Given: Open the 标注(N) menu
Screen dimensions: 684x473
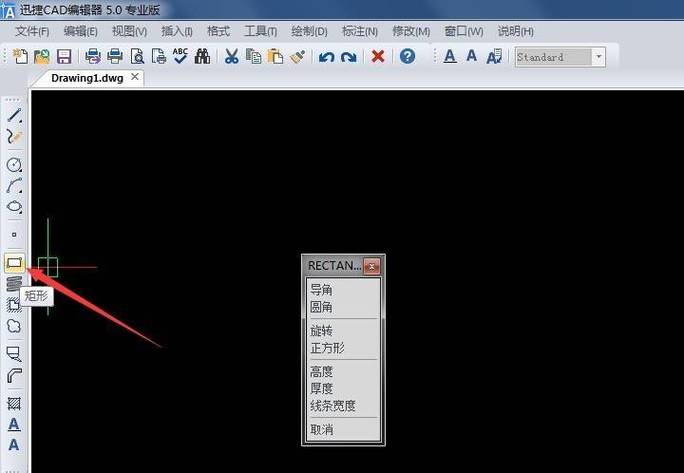Looking at the screenshot, I should point(359,31).
